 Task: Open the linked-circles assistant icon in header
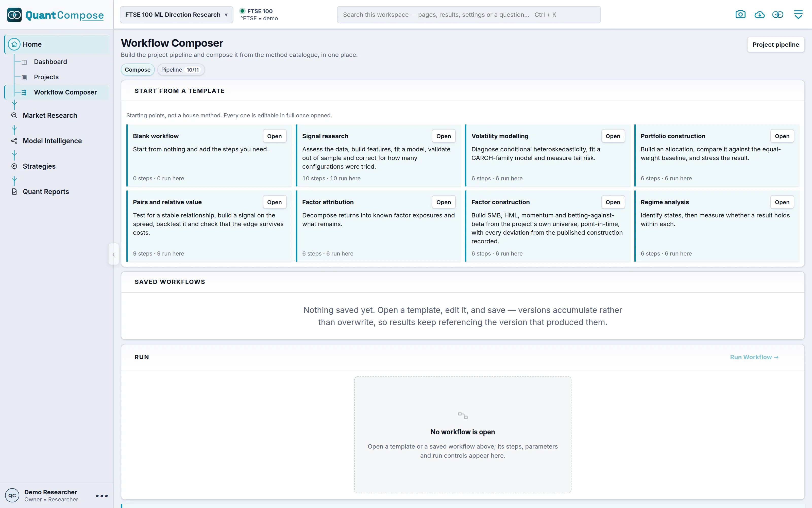(x=778, y=14)
